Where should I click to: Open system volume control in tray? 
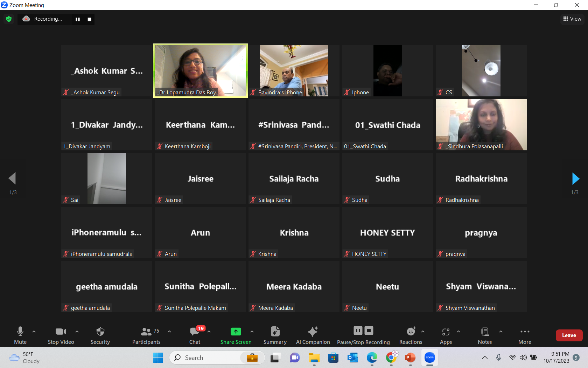[523, 357]
